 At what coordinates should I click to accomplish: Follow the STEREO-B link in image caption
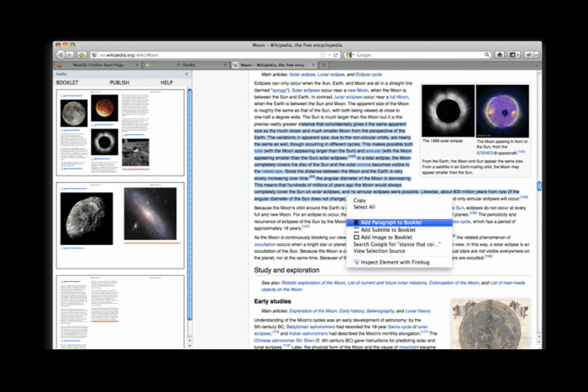(485, 154)
